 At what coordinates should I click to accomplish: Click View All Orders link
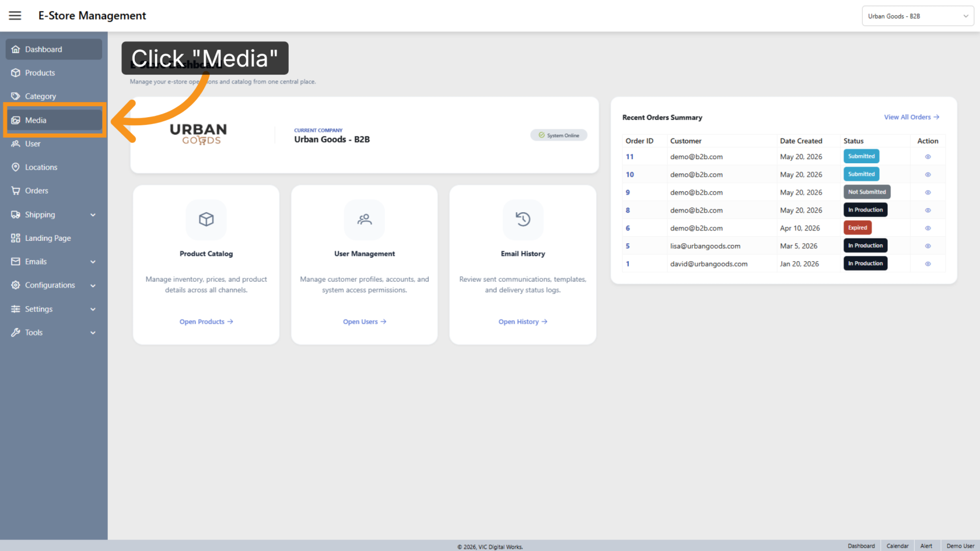(x=912, y=117)
